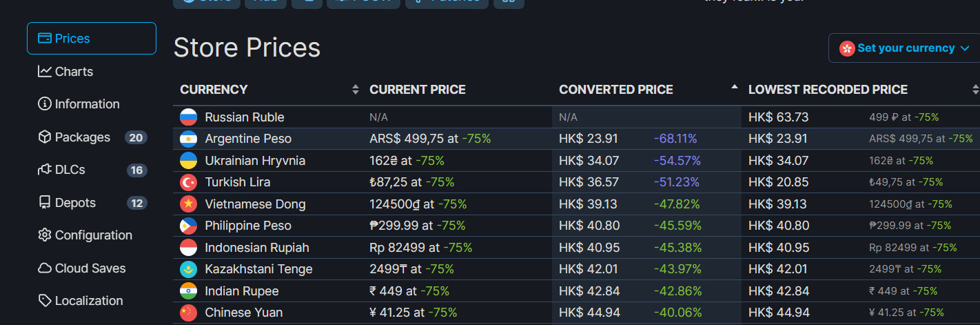The height and width of the screenshot is (325, 980).
Task: Select the Argentine Peso row
Action: tap(248, 139)
